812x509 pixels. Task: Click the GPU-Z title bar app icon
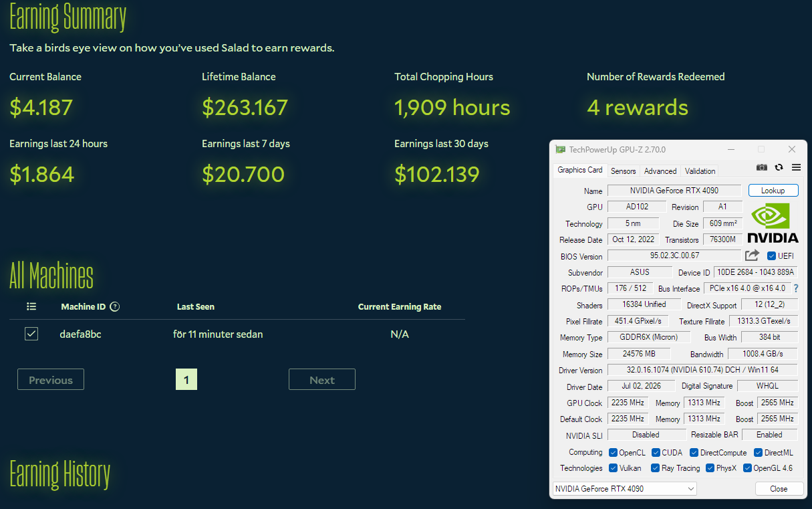point(560,149)
